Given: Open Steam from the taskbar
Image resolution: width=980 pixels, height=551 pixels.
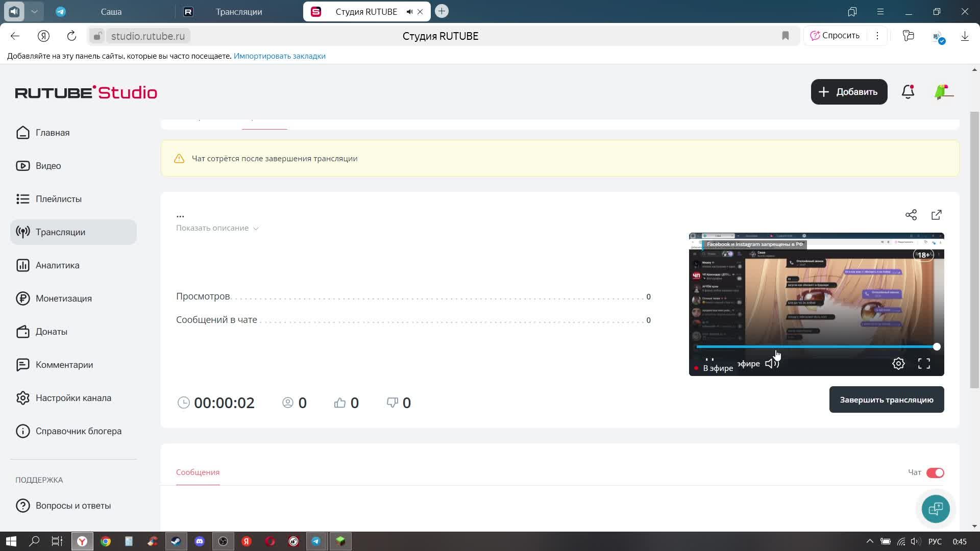Looking at the screenshot, I should point(176,541).
